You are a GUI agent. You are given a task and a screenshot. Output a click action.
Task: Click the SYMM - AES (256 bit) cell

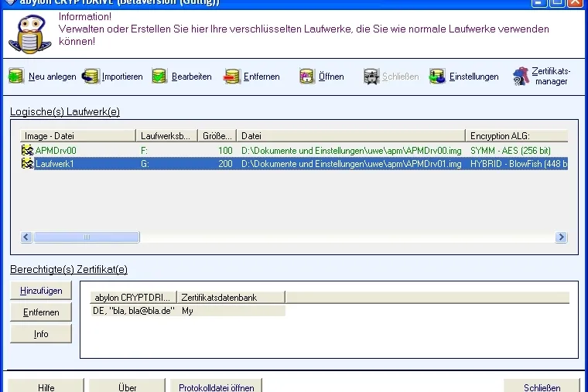[x=511, y=151]
